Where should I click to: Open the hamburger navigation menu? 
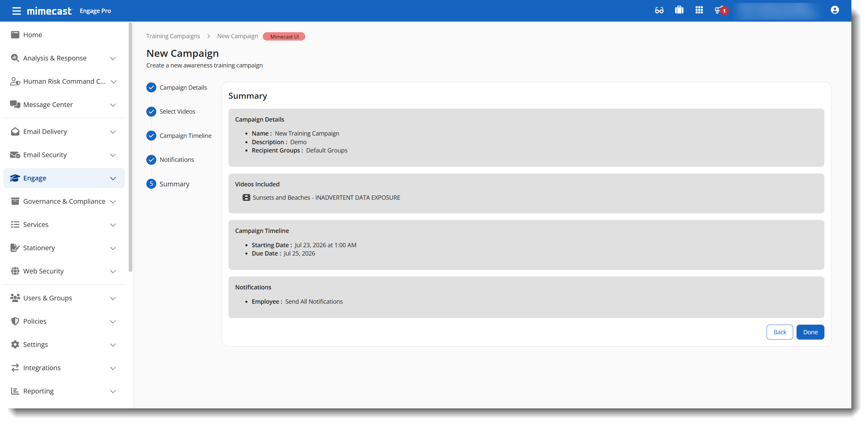click(x=16, y=11)
